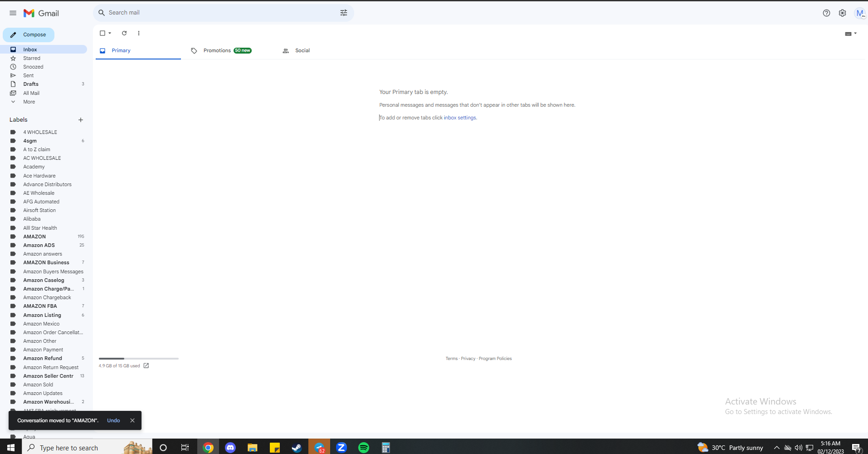Click the search magnifier icon
This screenshot has width=868, height=454.
pos(102,13)
